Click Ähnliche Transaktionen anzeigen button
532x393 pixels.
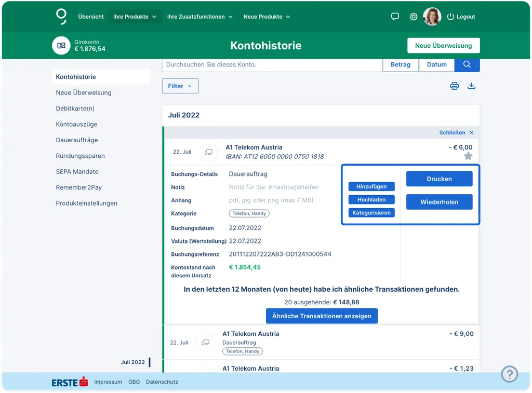pos(322,316)
